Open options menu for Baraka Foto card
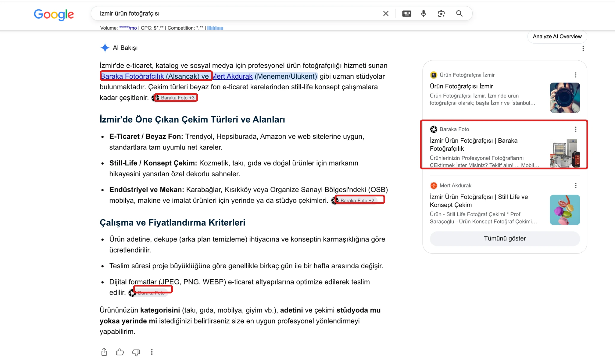This screenshot has height=364, width=615. (575, 129)
